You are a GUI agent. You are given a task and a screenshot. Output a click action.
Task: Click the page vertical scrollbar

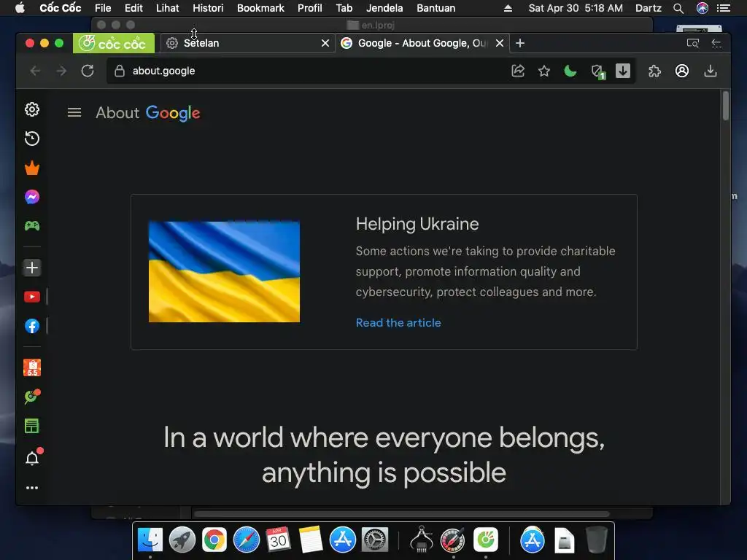pyautogui.click(x=726, y=106)
